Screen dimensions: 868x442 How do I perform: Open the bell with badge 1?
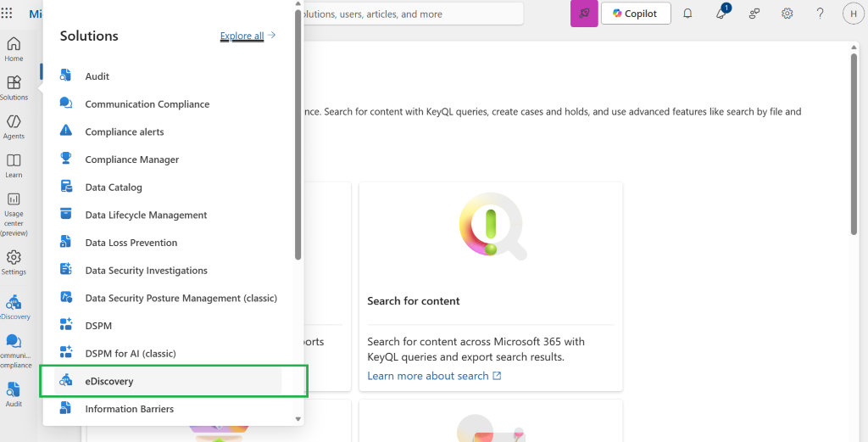[721, 14]
